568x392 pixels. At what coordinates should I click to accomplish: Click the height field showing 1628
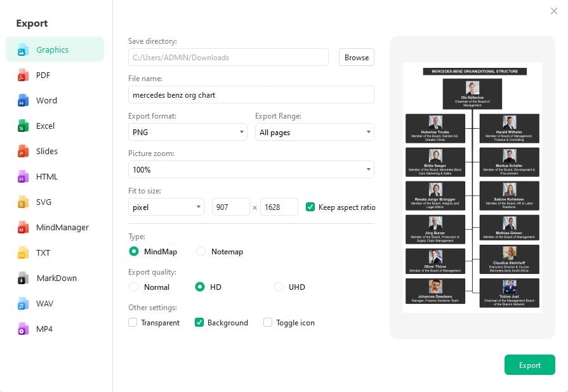click(x=279, y=207)
